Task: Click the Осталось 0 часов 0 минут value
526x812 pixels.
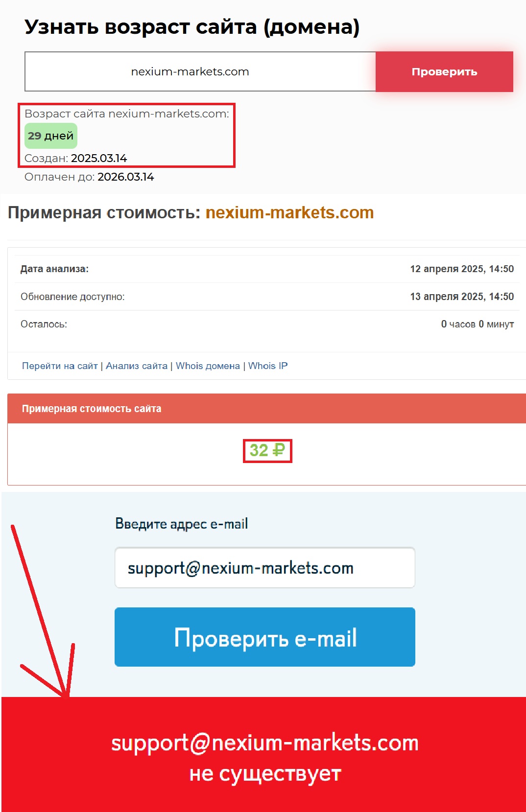Action: (478, 324)
